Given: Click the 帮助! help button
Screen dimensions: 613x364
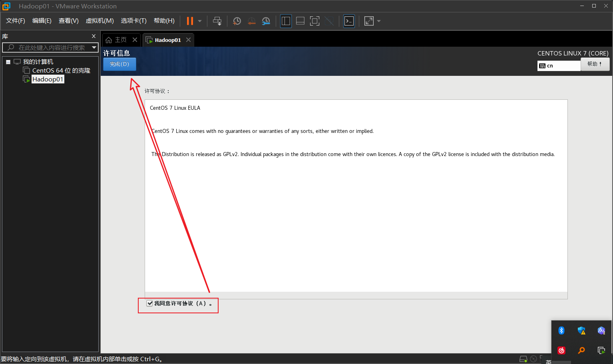Looking at the screenshot, I should [595, 64].
